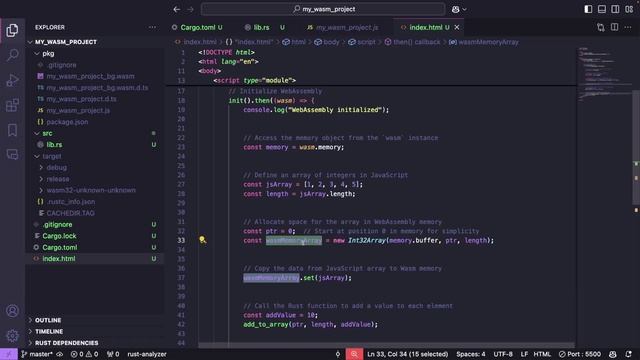Screen dimensions: 640x360
Task: Toggle the secondary sidebar layout icon
Action: [615, 9]
